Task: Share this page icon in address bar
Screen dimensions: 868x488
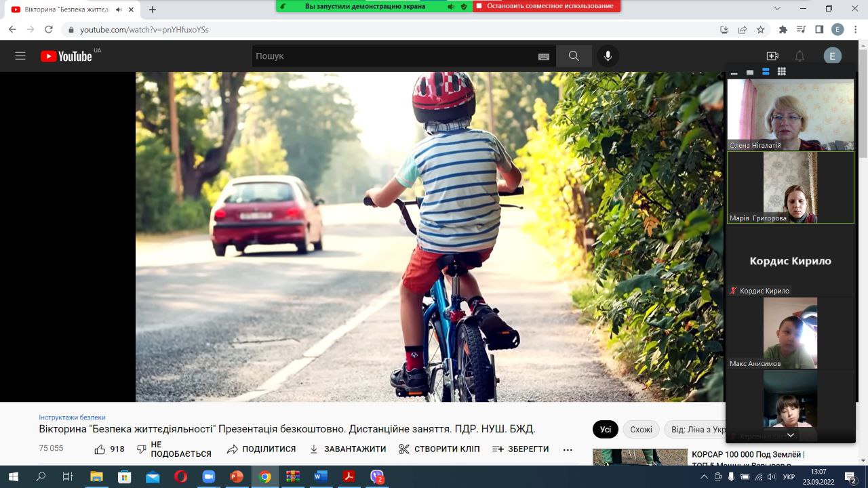Action: [743, 30]
